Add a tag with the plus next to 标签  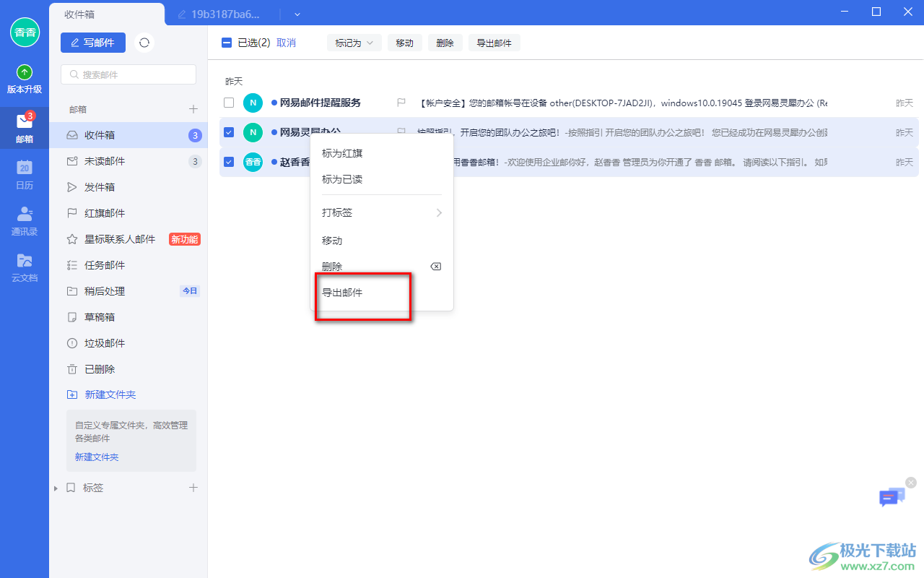pos(193,488)
